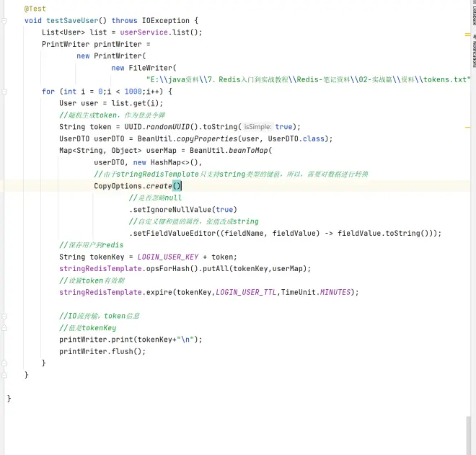
Task: Collapse the IO comment block fold marker
Action: 4,316
